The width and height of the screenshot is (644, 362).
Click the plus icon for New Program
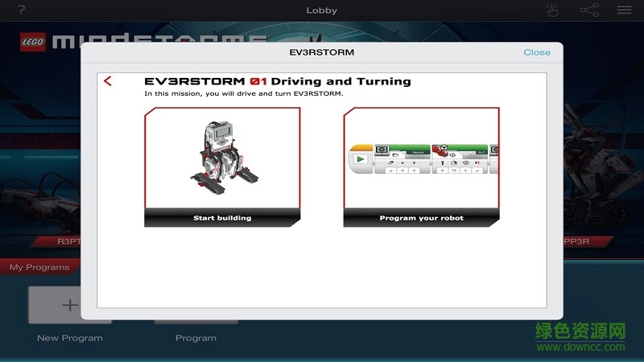pos(70,306)
